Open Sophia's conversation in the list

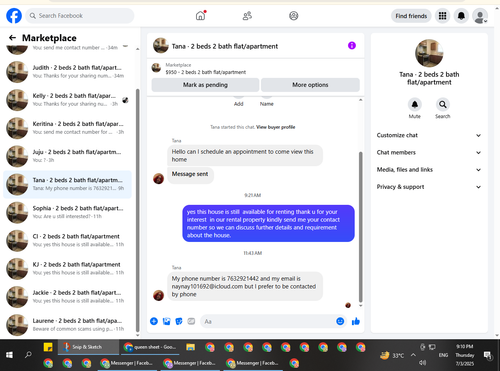(x=67, y=212)
